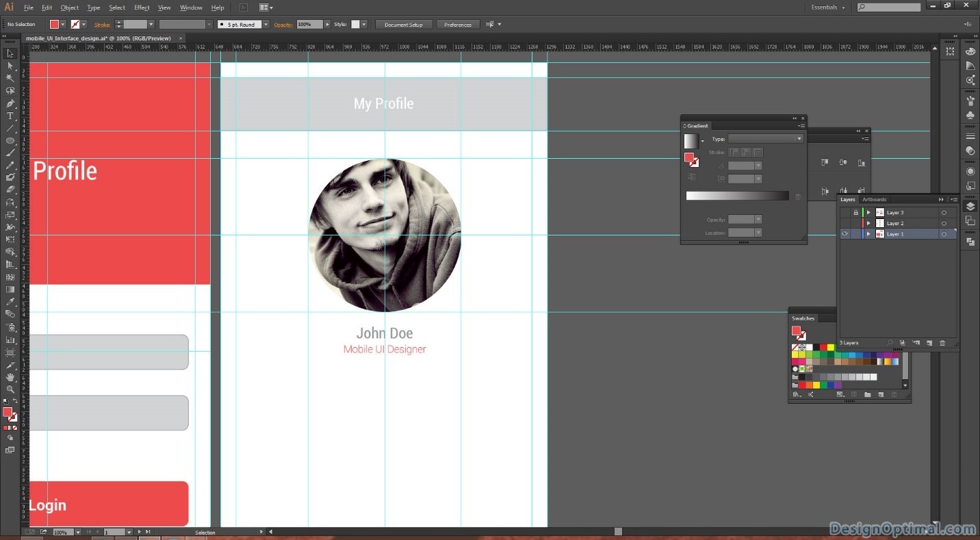Show Layer 2 via visibility box
This screenshot has height=540, width=980.
tap(845, 223)
